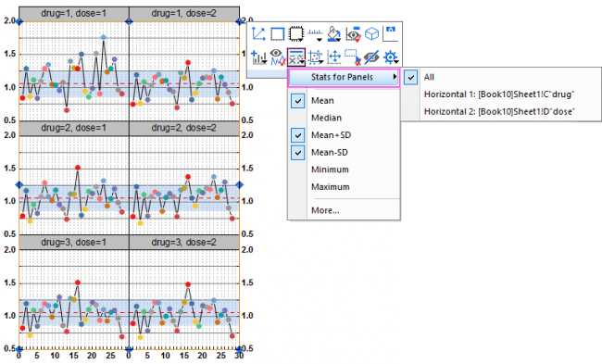Uncheck the Mean statistic line
The image size is (602, 364).
pos(298,101)
